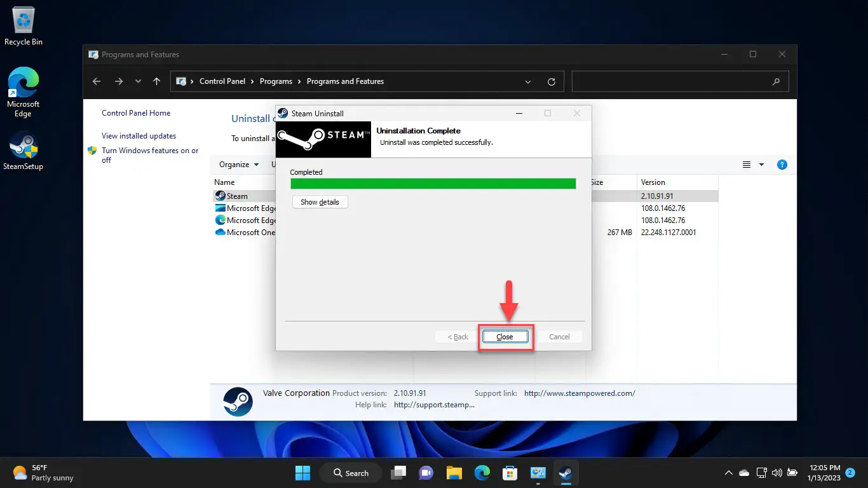Open recent locations dropdown chevron
Image resolution: width=868 pixels, height=488 pixels.
[138, 81]
